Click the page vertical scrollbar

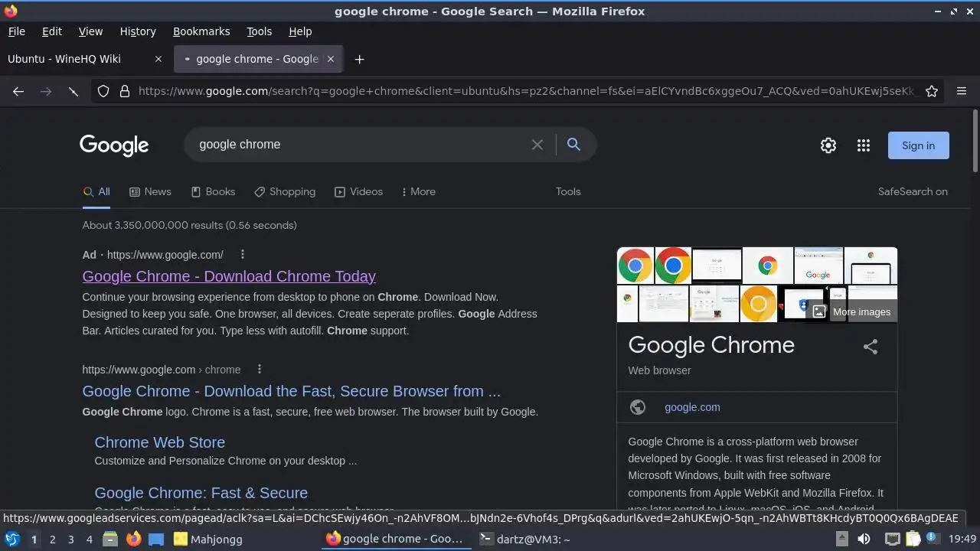point(975,142)
